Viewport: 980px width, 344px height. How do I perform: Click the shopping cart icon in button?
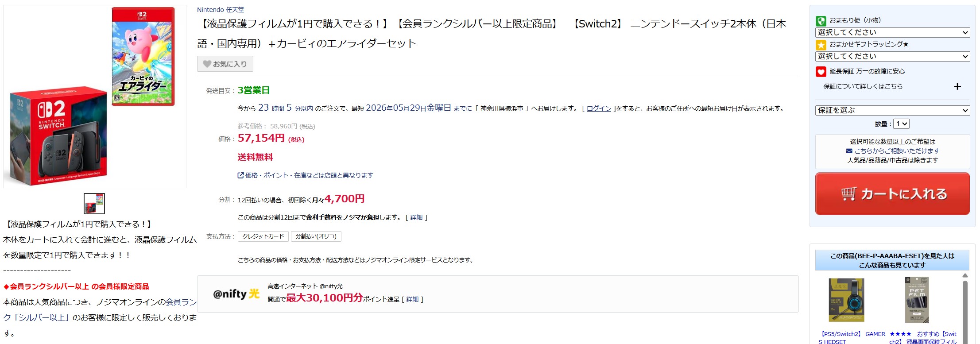(x=849, y=194)
